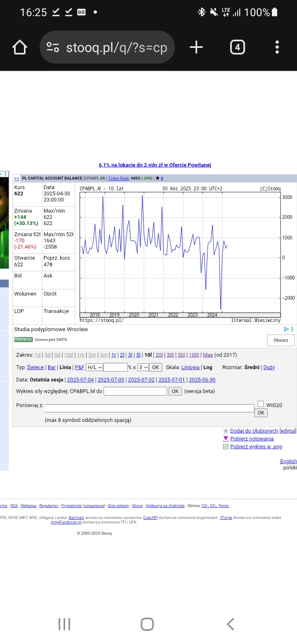Select the 5l range
297x644 pixels.
pos(139,355)
